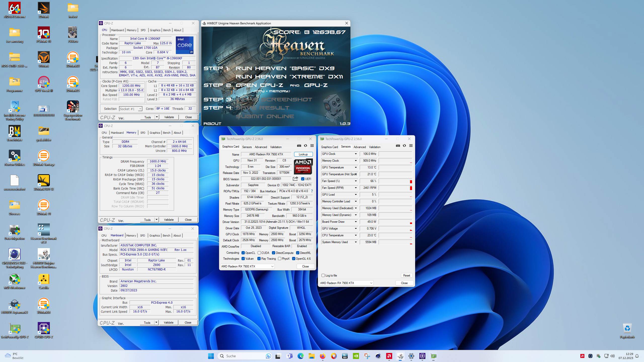Open the weather widget showing 3°C

click(x=15, y=356)
